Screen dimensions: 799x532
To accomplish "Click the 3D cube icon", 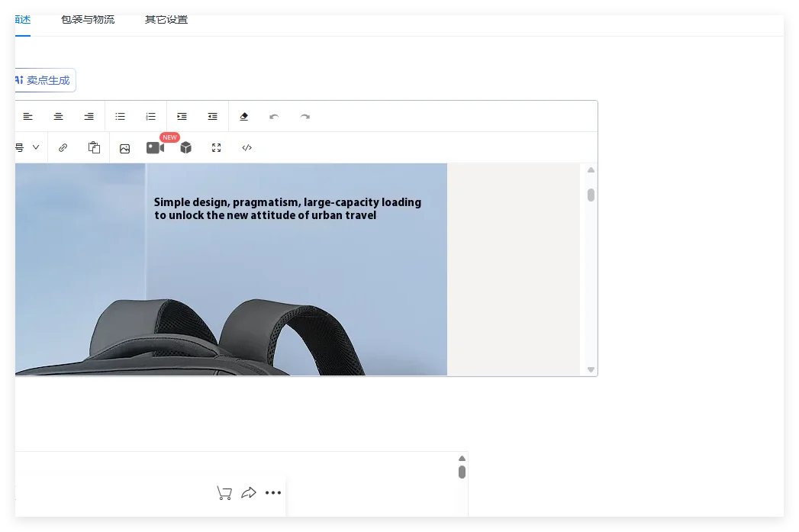I will [x=186, y=148].
